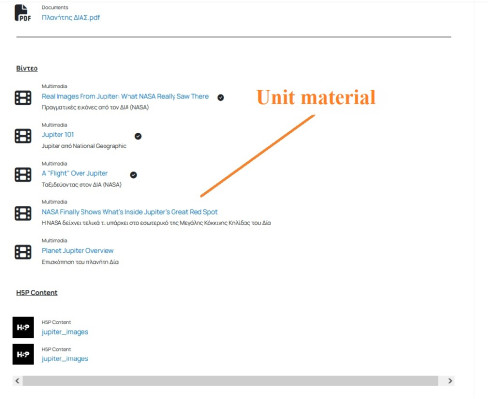The width and height of the screenshot is (500, 399).
Task: Open the Jupiter 101 video link
Action: point(58,135)
